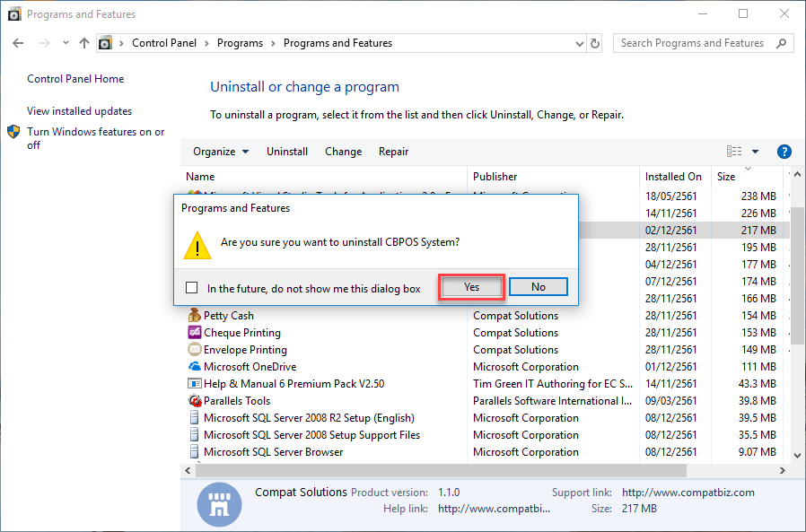Open Programs breadcrumb in address bar
Screen dimensions: 806x532
[x=240, y=43]
